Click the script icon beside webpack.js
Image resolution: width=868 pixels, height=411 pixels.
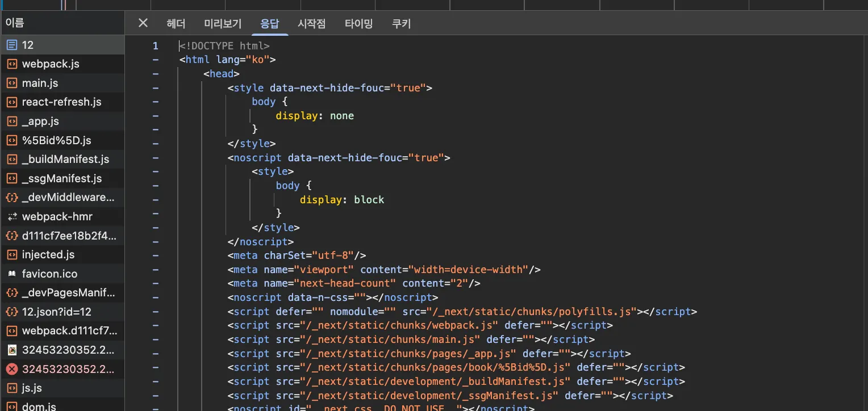pyautogui.click(x=11, y=64)
